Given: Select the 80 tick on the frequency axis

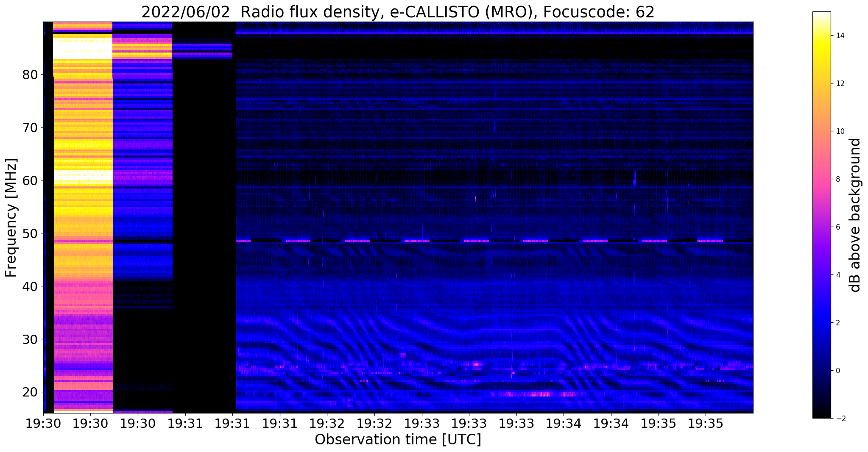Looking at the screenshot, I should (30, 75).
